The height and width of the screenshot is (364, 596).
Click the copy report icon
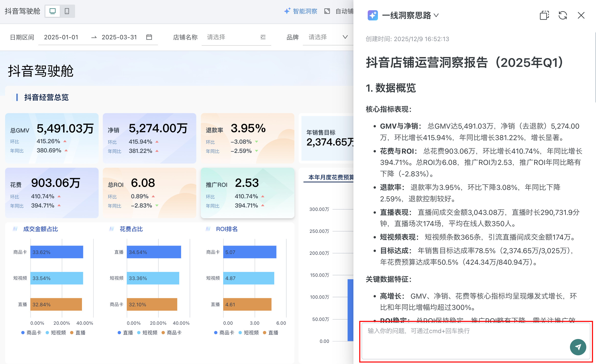[544, 16]
